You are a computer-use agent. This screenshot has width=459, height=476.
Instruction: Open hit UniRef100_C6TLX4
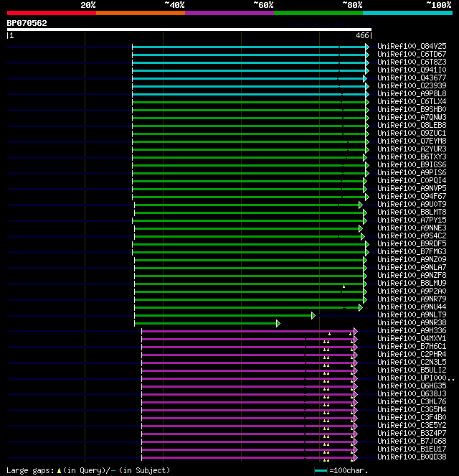412,101
